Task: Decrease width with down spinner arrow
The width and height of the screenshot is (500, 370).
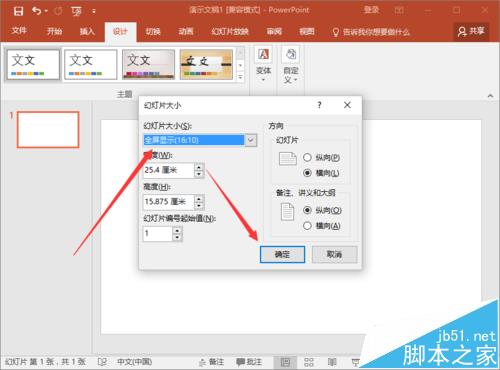Action: pyautogui.click(x=199, y=174)
